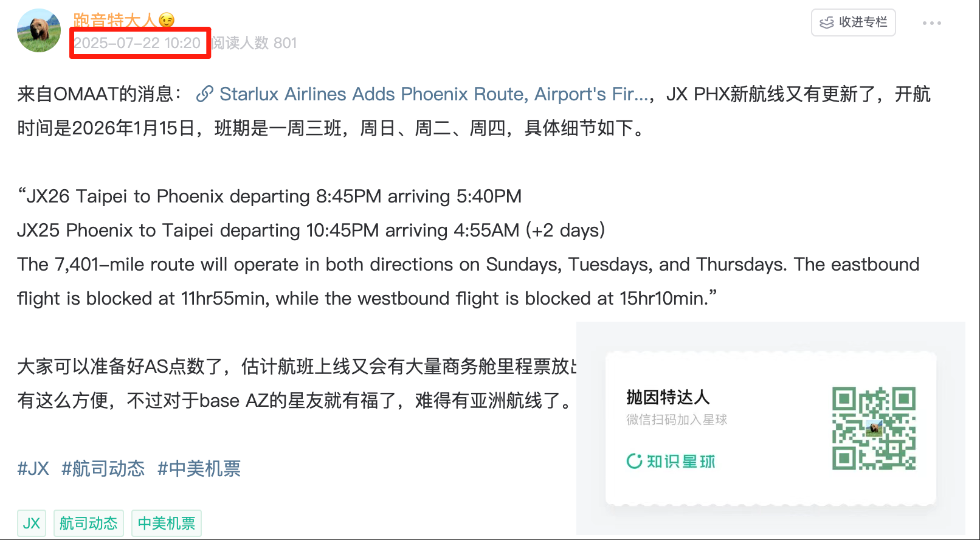Screen dimensions: 980x540
Task: Click 微信扫码加入星球 text
Action: point(677,420)
